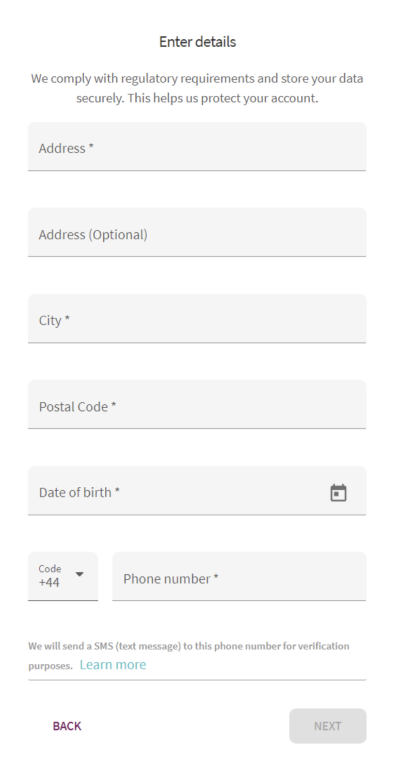Click the word 'purposes.' beside Learn more
Viewport: 396px width, 764px height.
[x=50, y=666]
